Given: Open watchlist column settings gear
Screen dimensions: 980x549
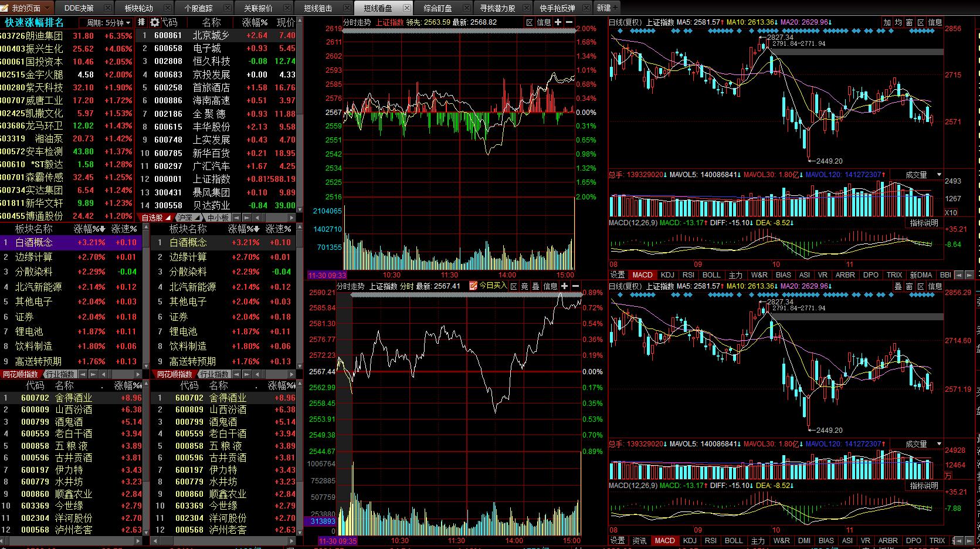Looking at the screenshot, I should pos(155,22).
